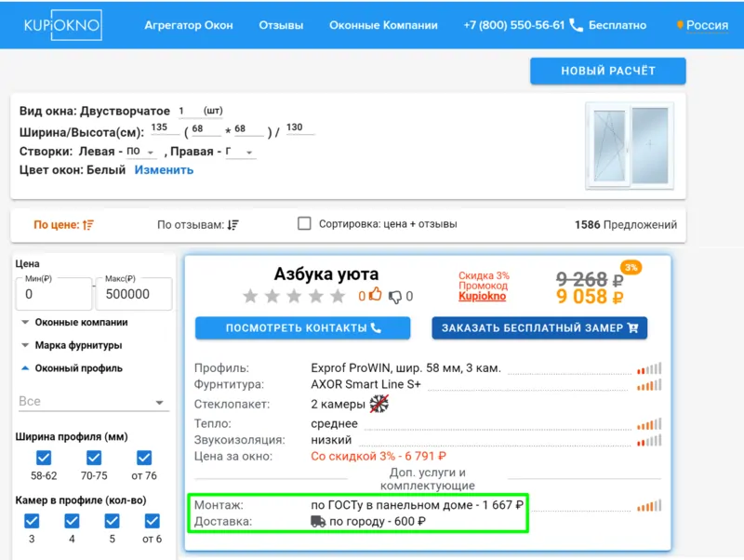This screenshot has height=560, width=744.
Task: Click the 'Мин(₽)' minimum price field
Action: pos(54,294)
